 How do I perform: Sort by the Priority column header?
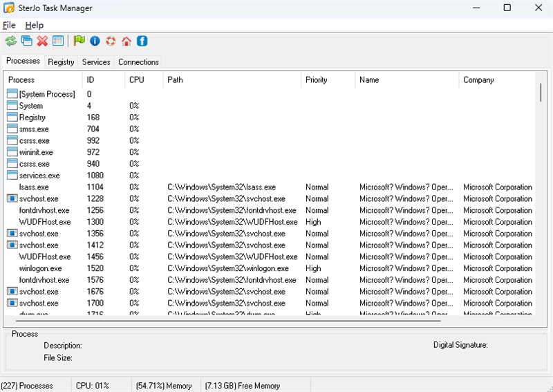[x=328, y=80]
